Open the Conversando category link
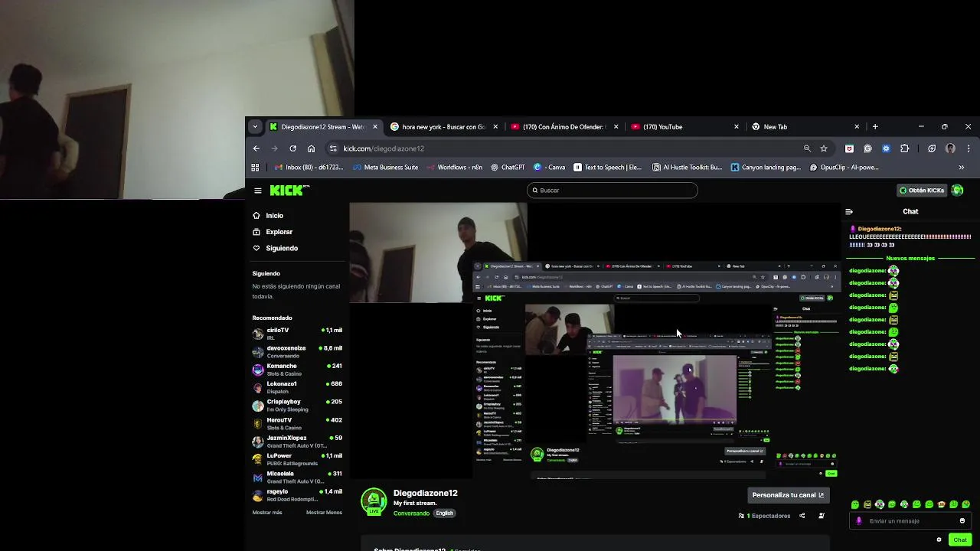 pyautogui.click(x=411, y=514)
